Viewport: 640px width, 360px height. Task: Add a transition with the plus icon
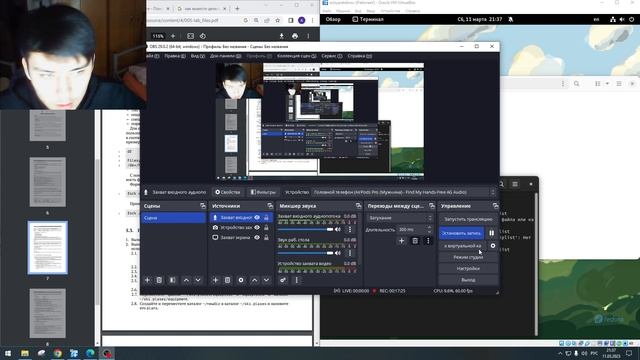click(401, 241)
